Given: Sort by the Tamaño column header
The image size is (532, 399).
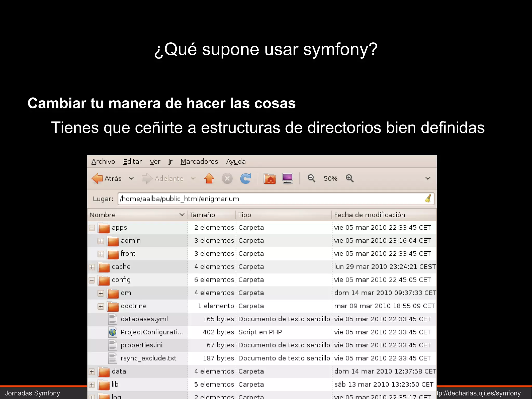Looking at the screenshot, I should pyautogui.click(x=211, y=215).
